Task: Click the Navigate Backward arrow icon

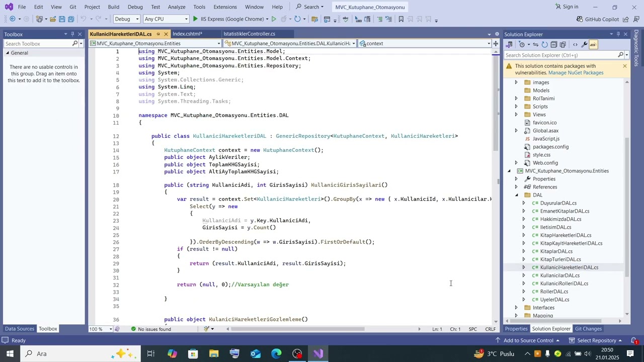Action: (13, 19)
